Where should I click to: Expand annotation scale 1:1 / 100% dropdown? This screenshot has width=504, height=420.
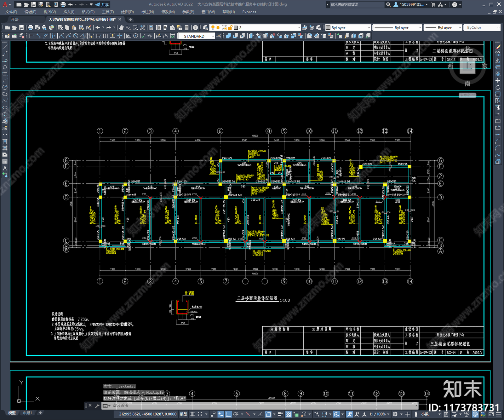380,414
